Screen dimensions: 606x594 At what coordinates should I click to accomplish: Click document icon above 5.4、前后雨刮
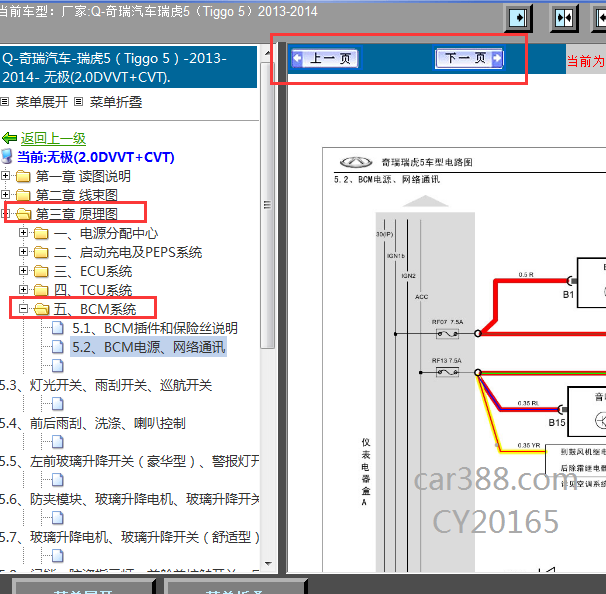[x=58, y=404]
